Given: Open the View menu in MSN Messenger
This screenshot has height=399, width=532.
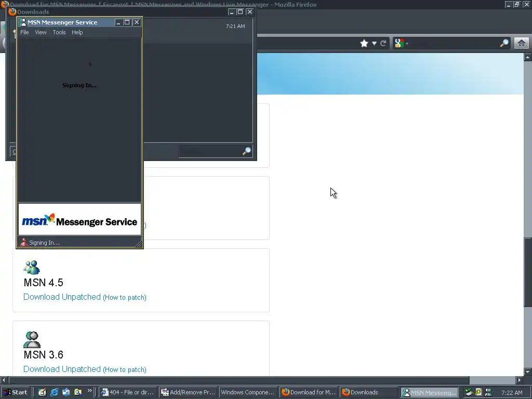Looking at the screenshot, I should click(41, 32).
